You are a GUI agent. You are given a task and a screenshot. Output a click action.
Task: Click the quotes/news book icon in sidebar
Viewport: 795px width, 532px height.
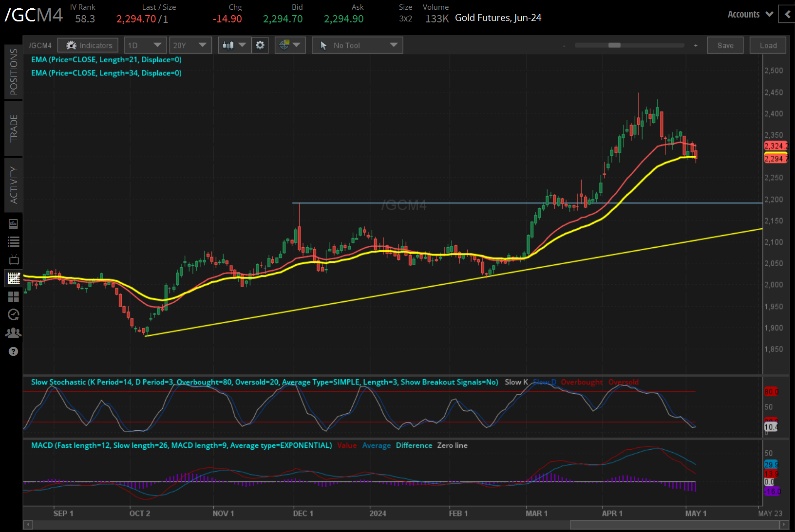(x=13, y=223)
